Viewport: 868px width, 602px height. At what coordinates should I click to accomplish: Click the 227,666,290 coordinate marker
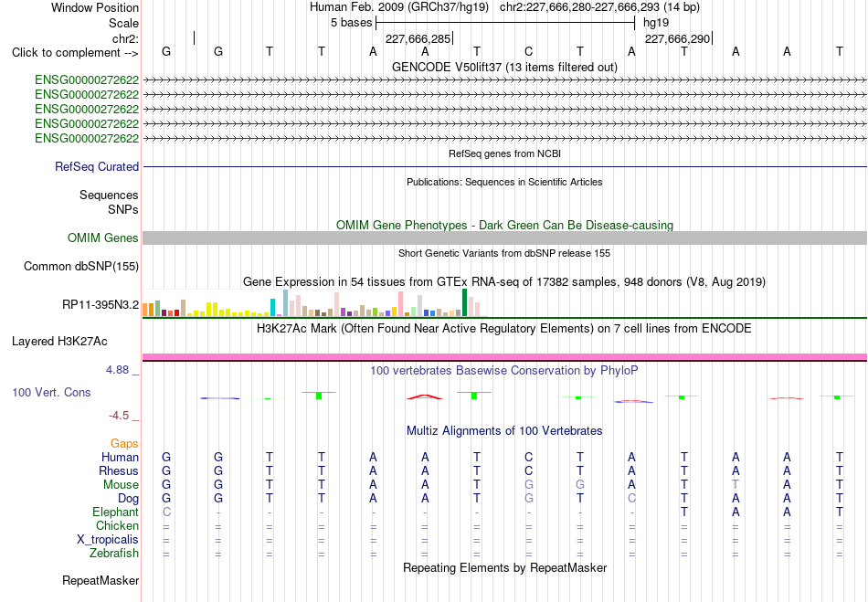678,38
